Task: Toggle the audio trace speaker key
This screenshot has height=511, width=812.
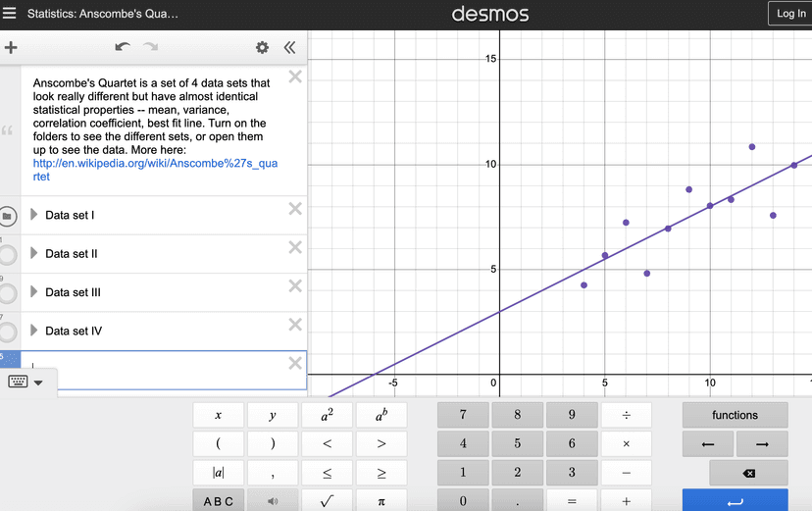Action: (273, 500)
